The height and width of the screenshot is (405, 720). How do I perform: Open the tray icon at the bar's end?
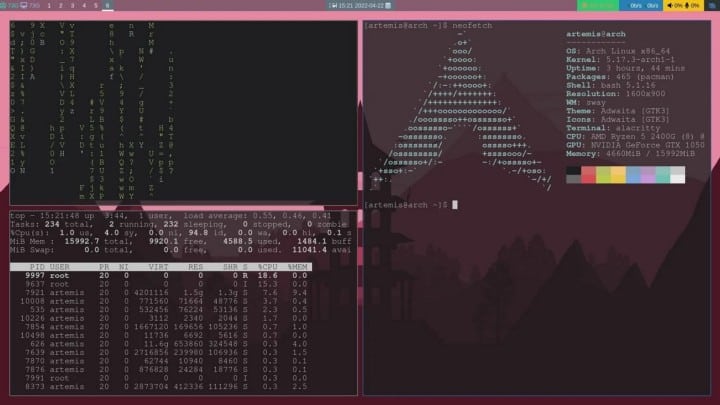[x=712, y=6]
